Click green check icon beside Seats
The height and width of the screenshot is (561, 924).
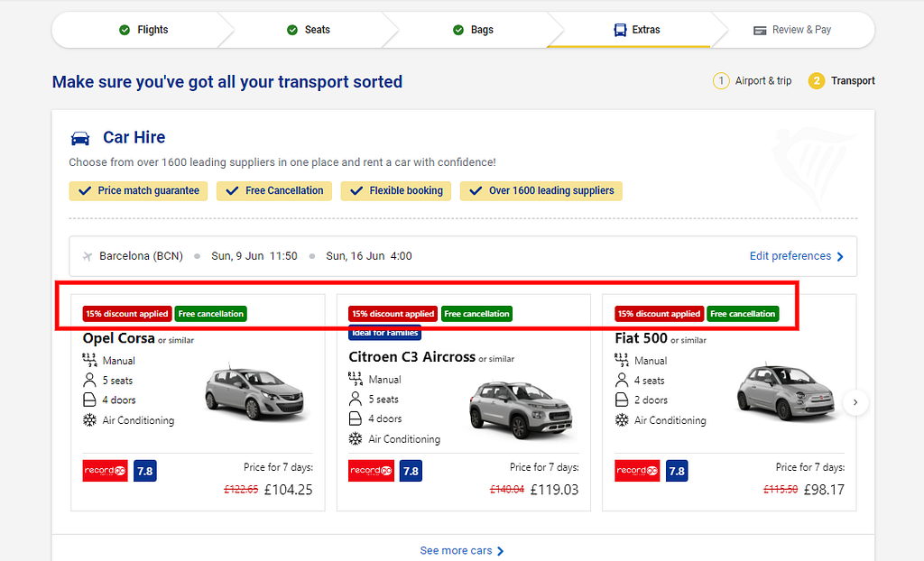click(x=292, y=30)
